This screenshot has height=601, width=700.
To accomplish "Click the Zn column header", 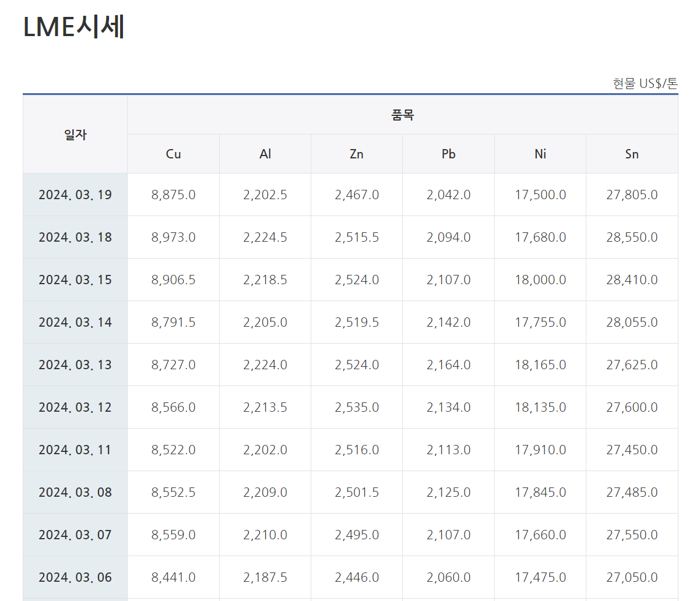I will pyautogui.click(x=357, y=154).
